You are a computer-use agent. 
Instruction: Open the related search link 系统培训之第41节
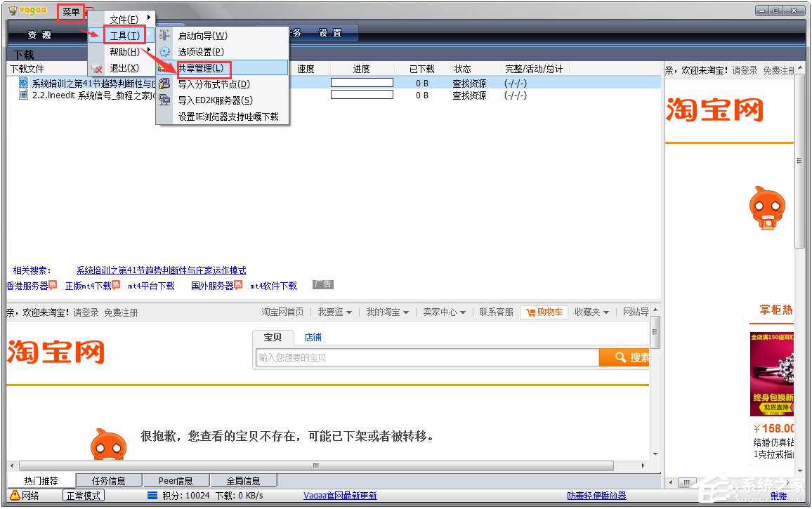[x=161, y=270]
